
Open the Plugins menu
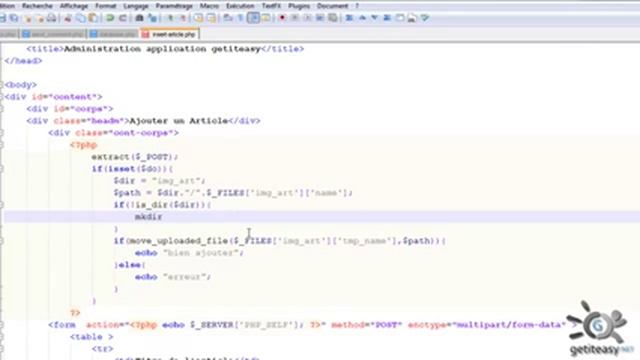click(x=299, y=6)
